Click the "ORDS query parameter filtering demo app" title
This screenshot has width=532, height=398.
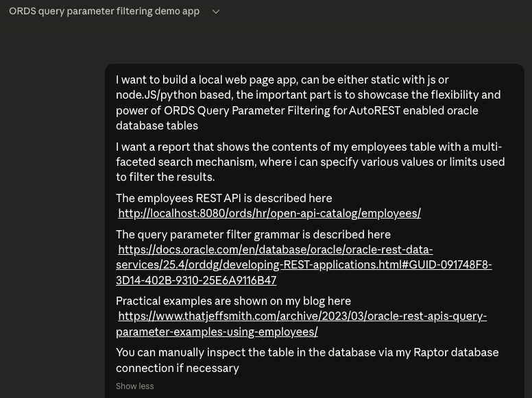click(x=104, y=12)
